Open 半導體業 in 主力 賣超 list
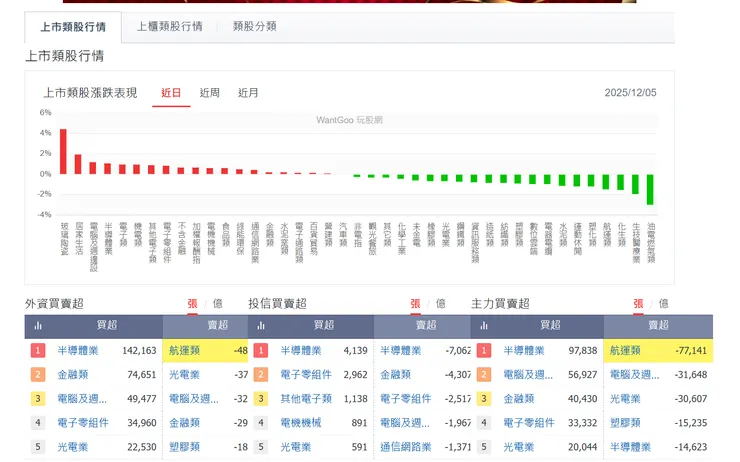Viewport: 740px width, 462px height. coord(630,447)
